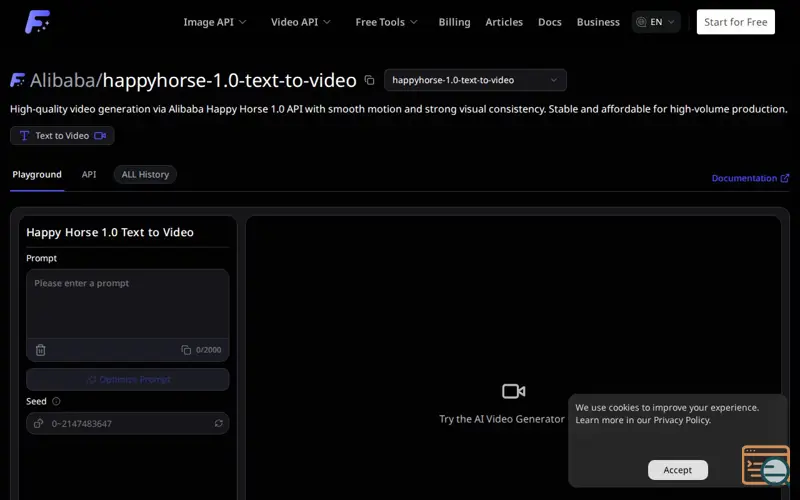
Task: Click the external link icon next to Documentation
Action: [785, 178]
